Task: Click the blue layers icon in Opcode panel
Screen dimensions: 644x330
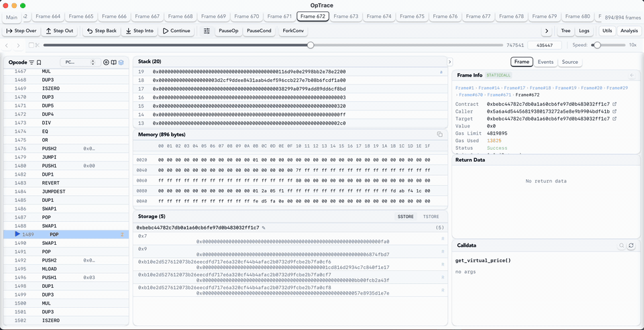Action: (121, 62)
